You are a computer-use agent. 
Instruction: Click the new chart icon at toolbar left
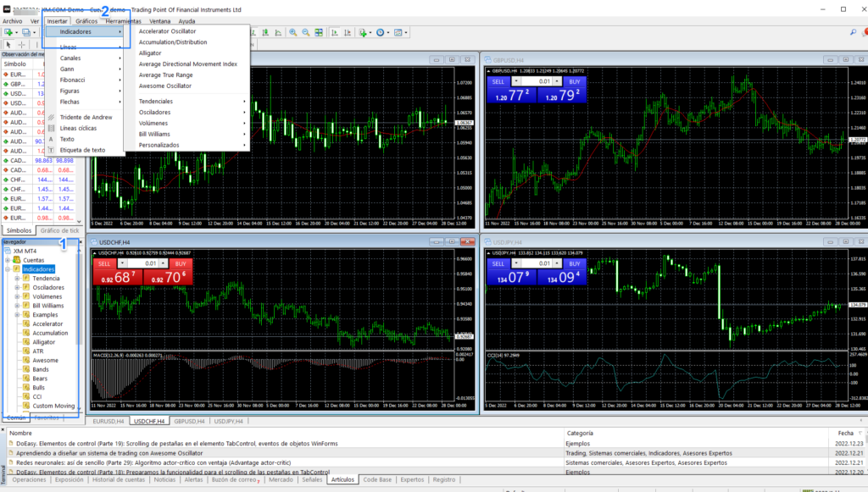[8, 33]
